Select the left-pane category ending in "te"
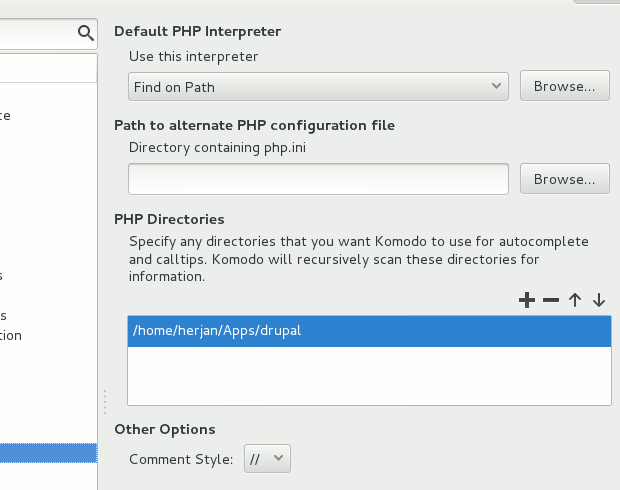Image resolution: width=620 pixels, height=490 pixels. pos(5,116)
